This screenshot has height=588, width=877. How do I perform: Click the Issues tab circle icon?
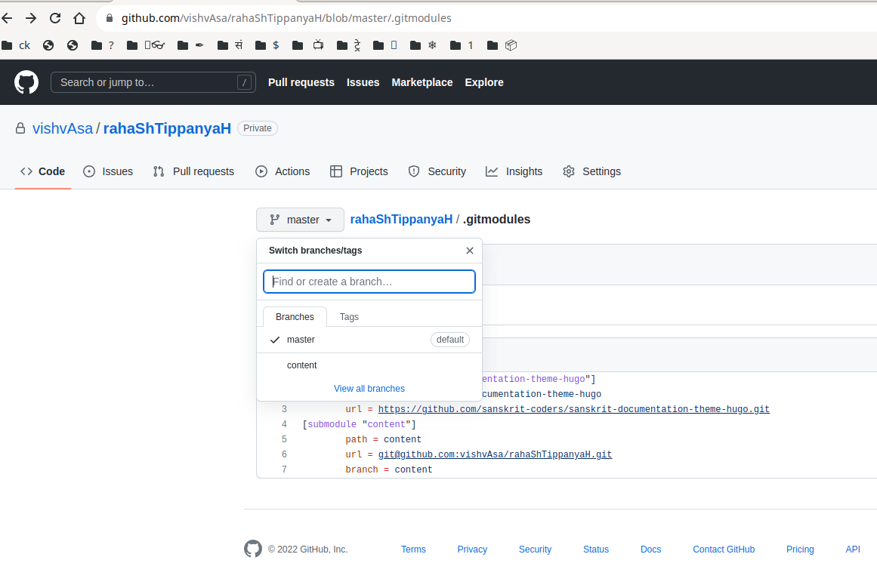89,171
